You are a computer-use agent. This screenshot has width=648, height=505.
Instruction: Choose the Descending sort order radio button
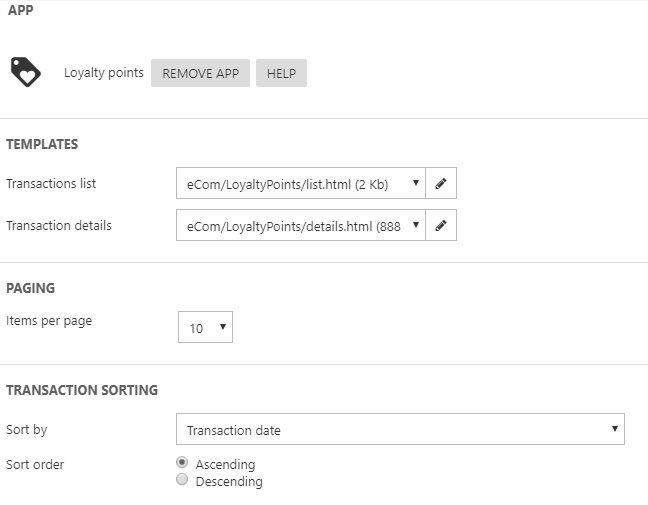(x=182, y=480)
